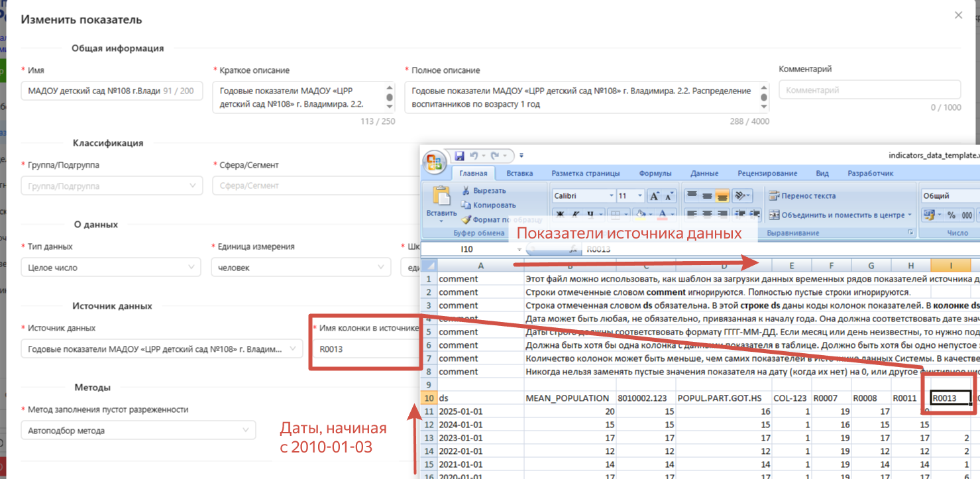Open the Группа/Подгруппа dropdown
Image resolution: width=980 pixels, height=479 pixels.
tap(111, 186)
